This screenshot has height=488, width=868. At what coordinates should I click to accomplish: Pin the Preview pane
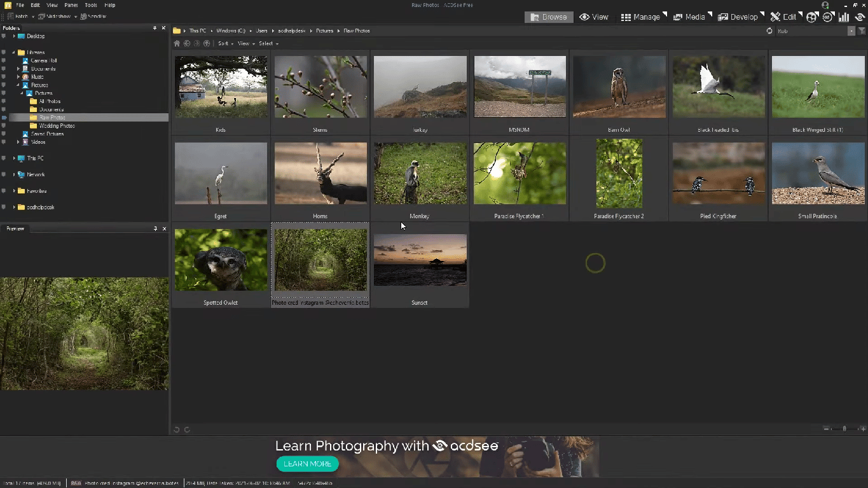(x=155, y=228)
